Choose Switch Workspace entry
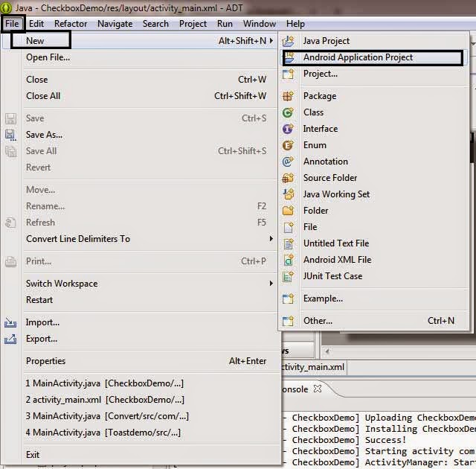 point(140,284)
